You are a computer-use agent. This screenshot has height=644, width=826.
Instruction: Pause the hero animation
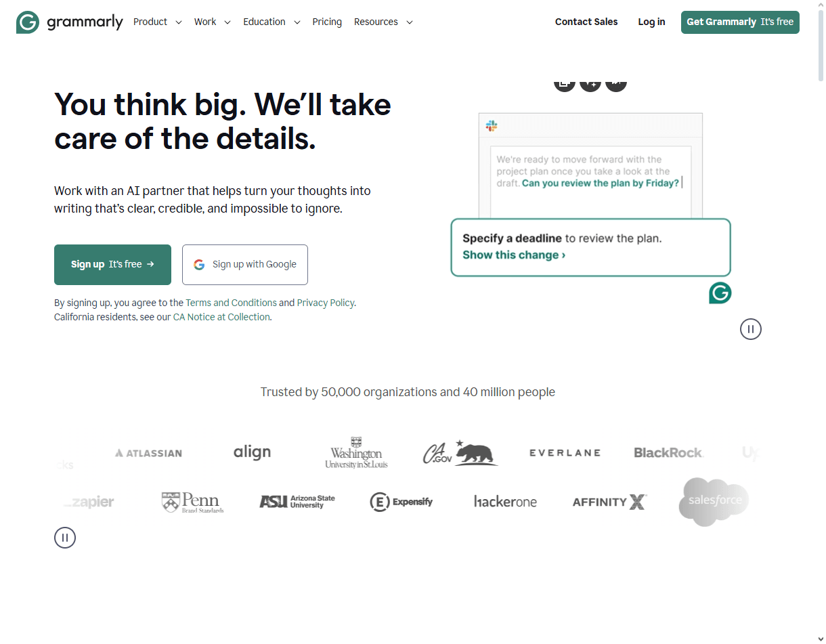point(750,329)
